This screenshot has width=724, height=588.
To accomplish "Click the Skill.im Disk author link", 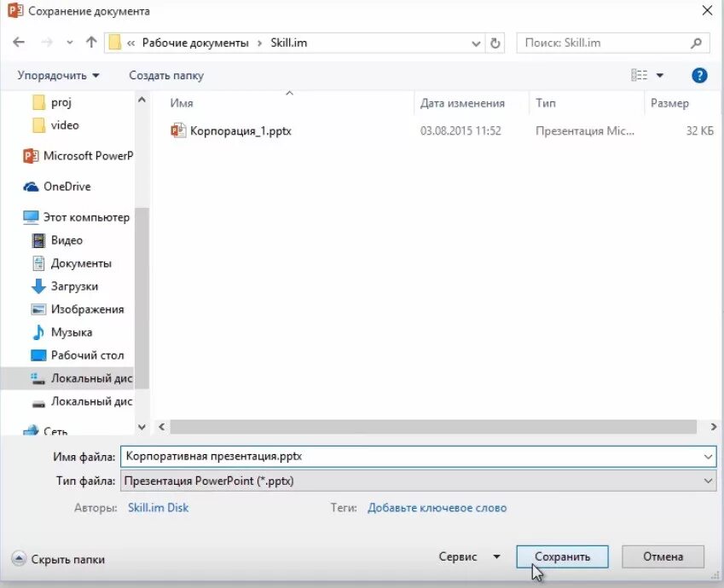I will pos(159,508).
